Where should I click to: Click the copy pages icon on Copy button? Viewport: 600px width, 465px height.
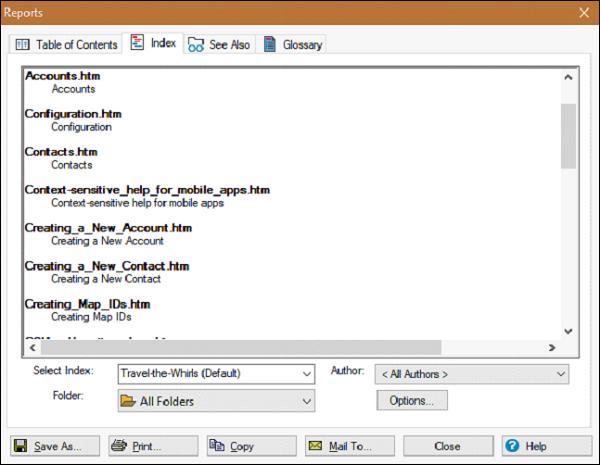pyautogui.click(x=217, y=445)
